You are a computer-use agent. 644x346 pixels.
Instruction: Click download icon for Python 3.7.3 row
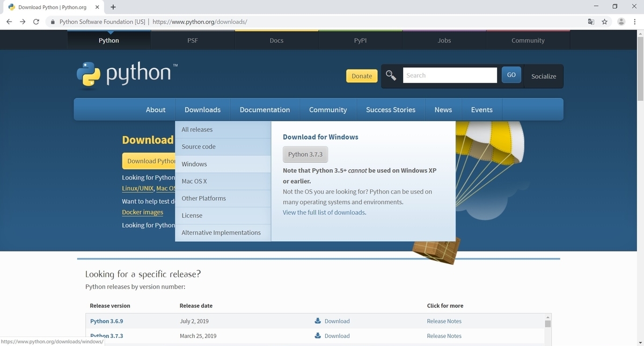click(x=318, y=336)
